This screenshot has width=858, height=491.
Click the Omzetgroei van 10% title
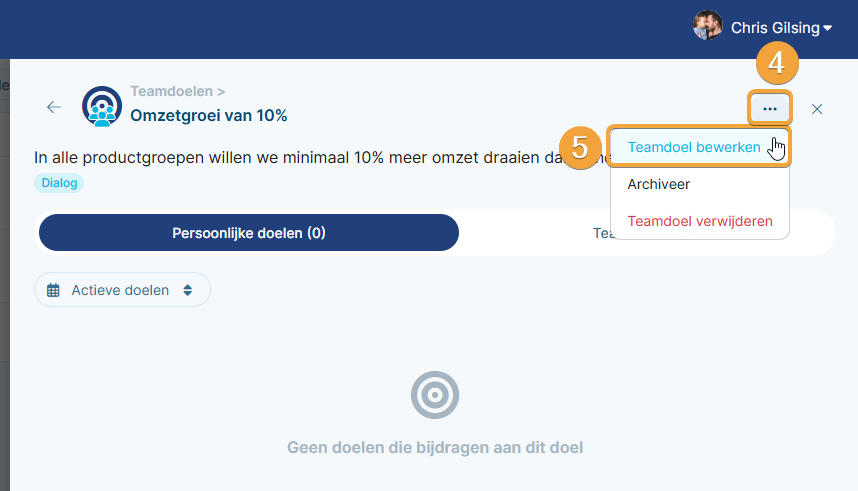click(x=208, y=115)
